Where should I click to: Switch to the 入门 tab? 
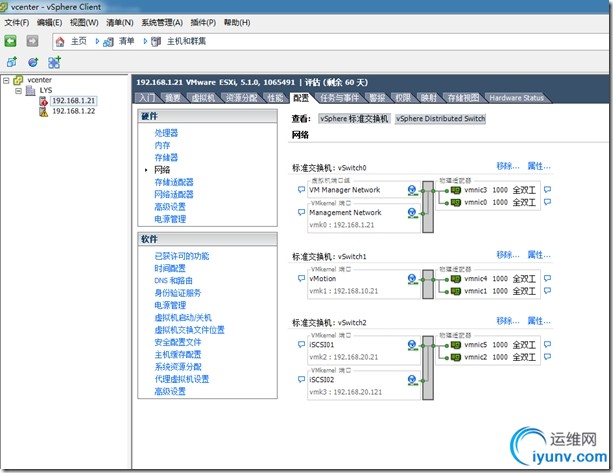(147, 98)
